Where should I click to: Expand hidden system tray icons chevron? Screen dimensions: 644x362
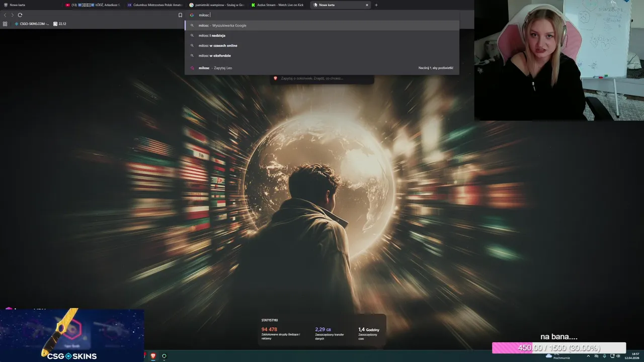click(588, 356)
